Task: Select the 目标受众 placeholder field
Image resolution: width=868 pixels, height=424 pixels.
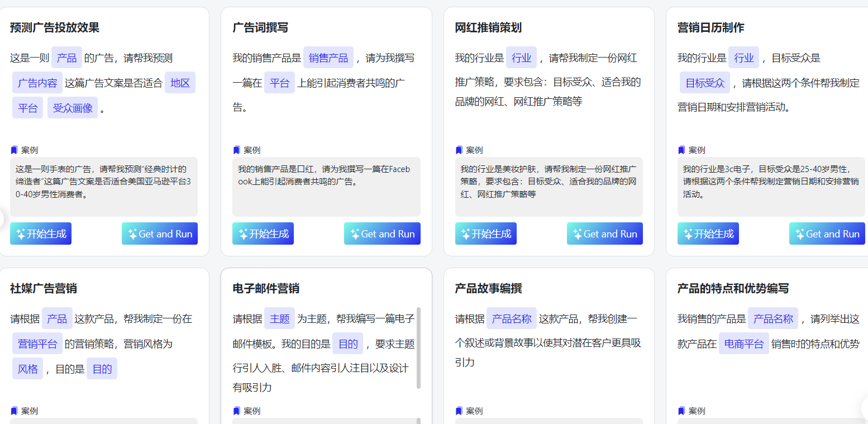Action: click(705, 83)
